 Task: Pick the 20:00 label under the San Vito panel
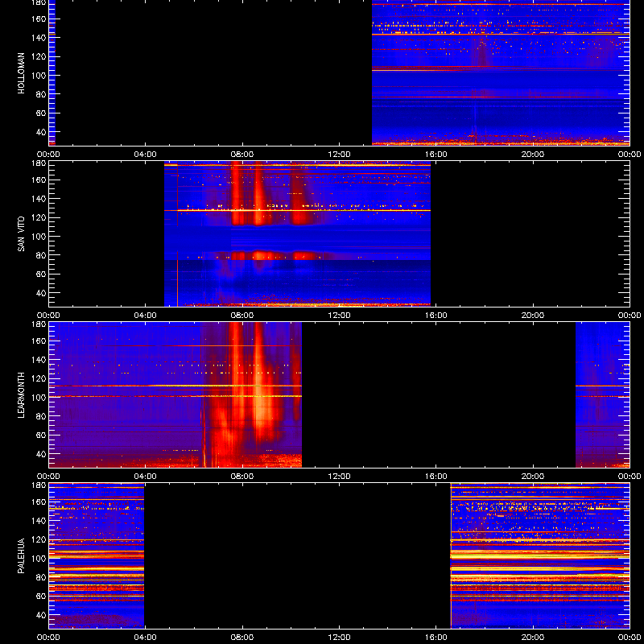(533, 316)
